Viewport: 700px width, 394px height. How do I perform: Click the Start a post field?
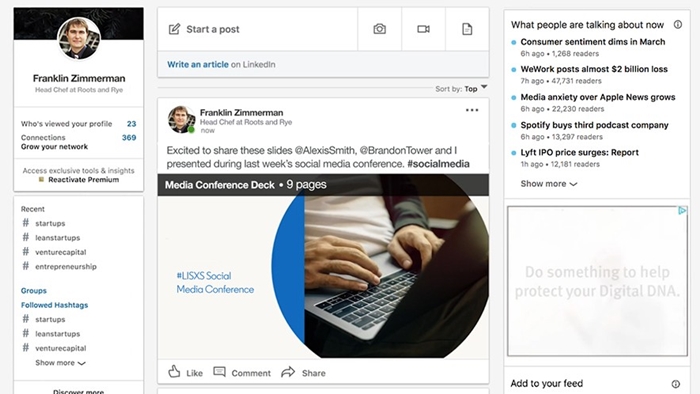tap(257, 29)
